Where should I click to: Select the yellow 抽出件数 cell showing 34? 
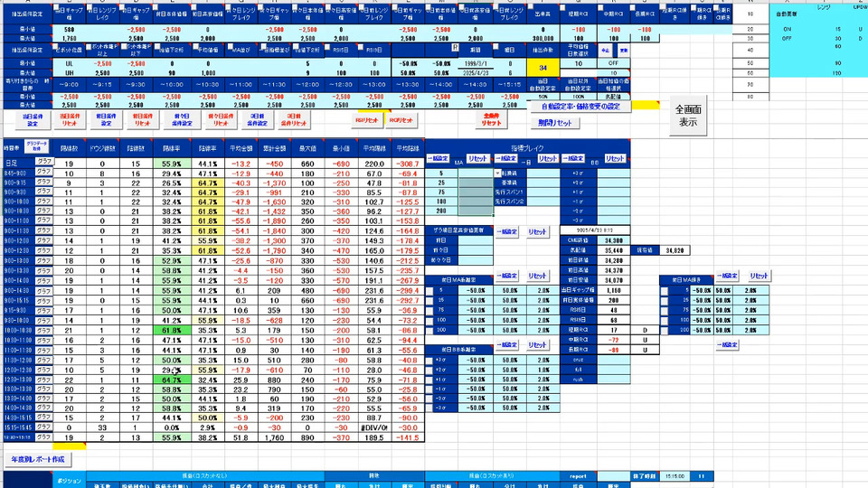click(x=543, y=68)
